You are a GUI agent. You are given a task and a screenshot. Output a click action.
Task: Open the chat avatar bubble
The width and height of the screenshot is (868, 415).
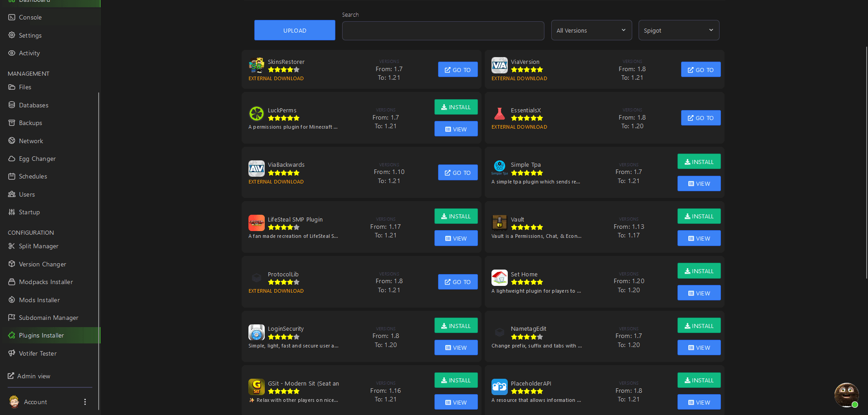pos(846,395)
